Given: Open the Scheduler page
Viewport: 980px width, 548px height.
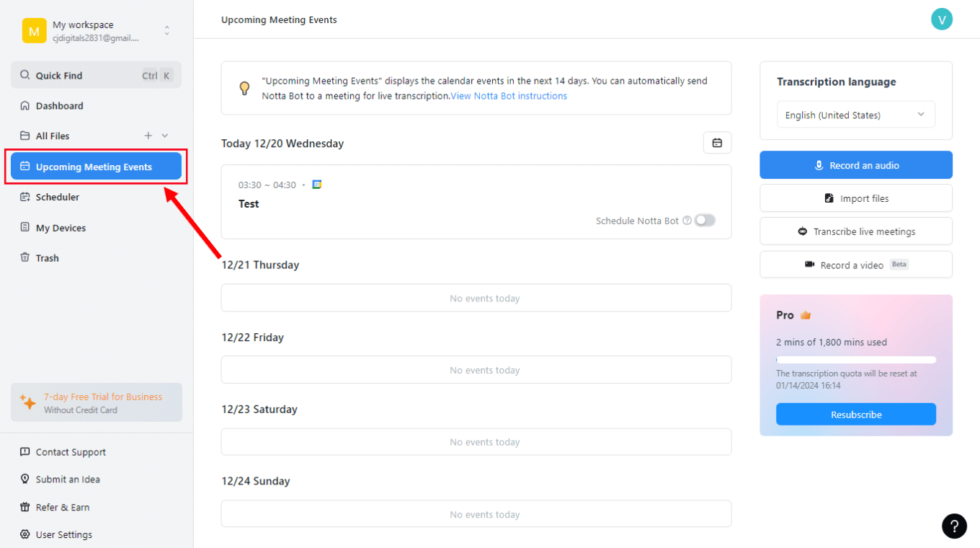Looking at the screenshot, I should [x=58, y=197].
